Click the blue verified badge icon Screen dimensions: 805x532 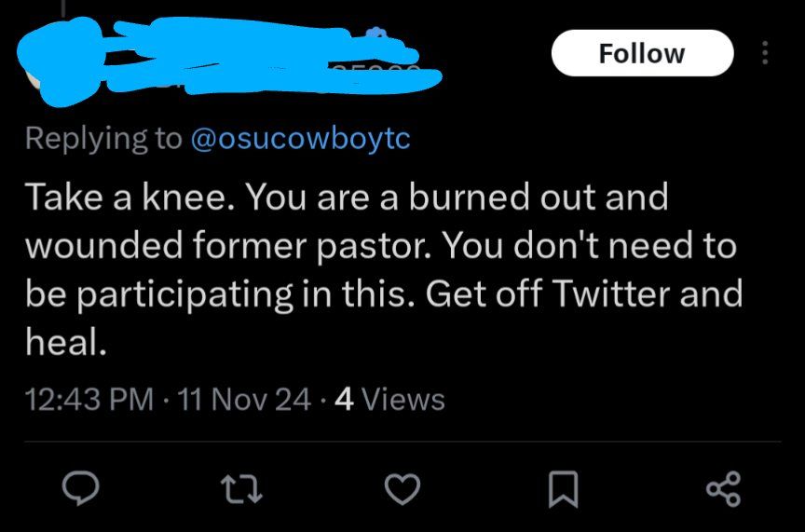pos(376,35)
